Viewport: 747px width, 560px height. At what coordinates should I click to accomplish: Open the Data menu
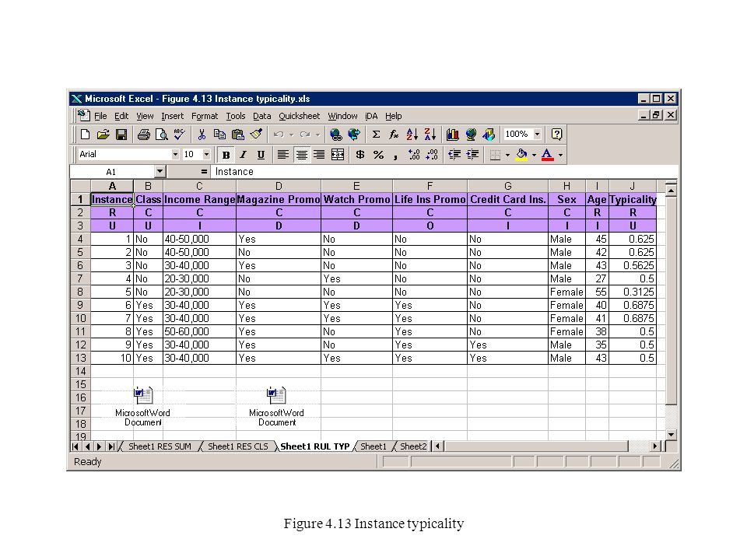[x=262, y=116]
